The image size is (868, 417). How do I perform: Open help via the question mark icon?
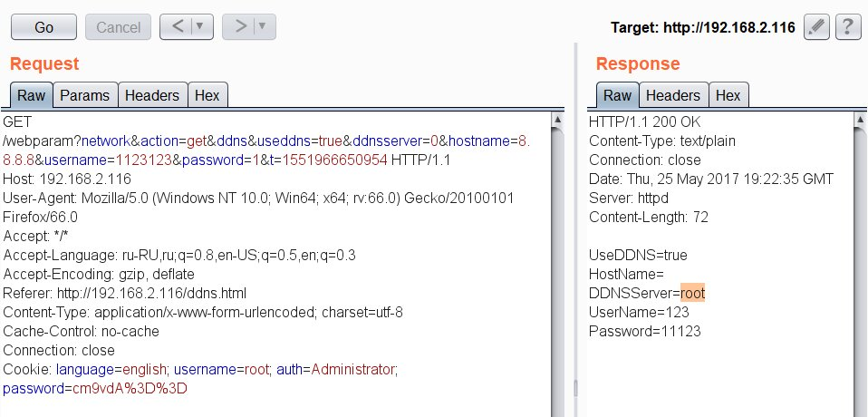[x=847, y=27]
